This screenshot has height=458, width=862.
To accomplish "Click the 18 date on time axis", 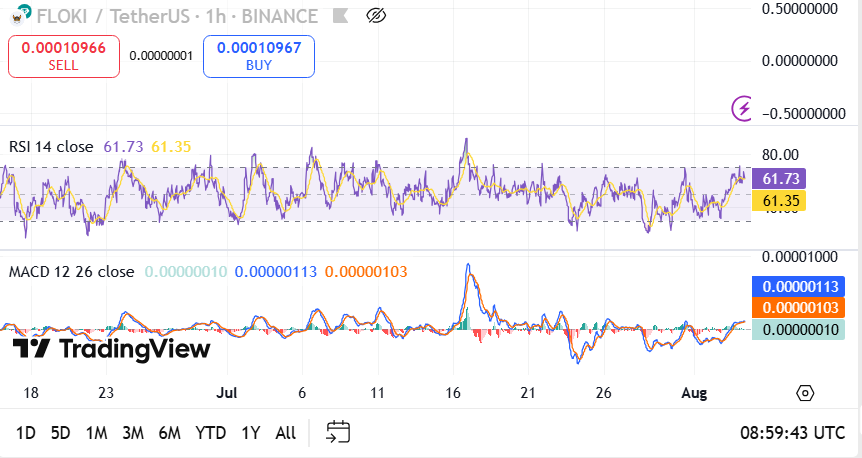I will [31, 393].
